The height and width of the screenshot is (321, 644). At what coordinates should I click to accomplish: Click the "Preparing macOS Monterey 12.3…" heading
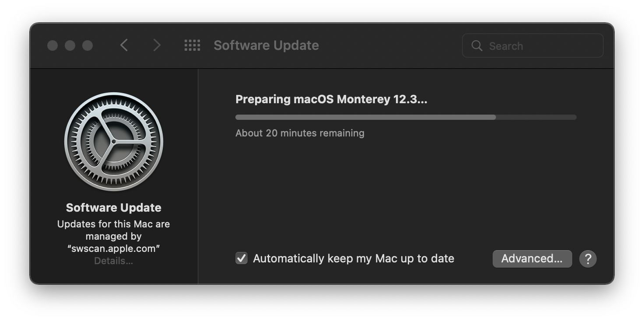(331, 99)
